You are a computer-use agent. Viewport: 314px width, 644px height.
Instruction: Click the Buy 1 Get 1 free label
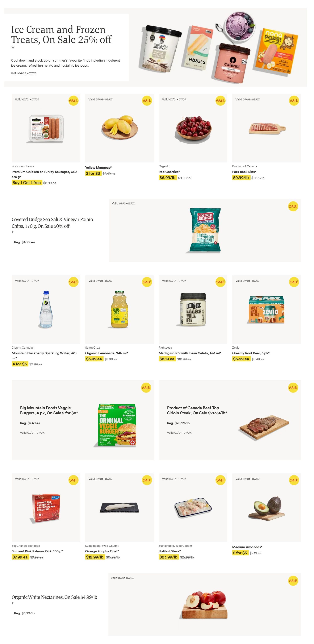27,183
